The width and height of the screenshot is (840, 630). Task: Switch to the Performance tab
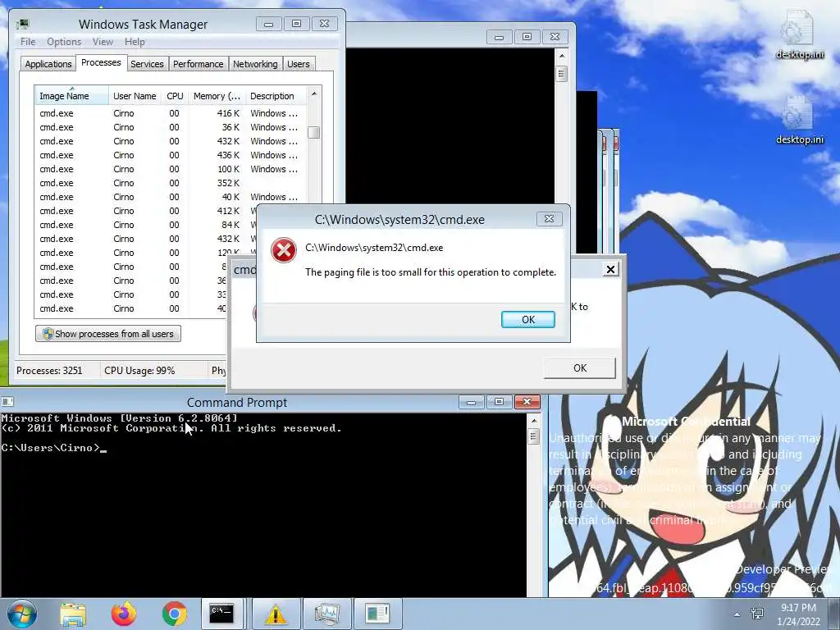click(199, 64)
